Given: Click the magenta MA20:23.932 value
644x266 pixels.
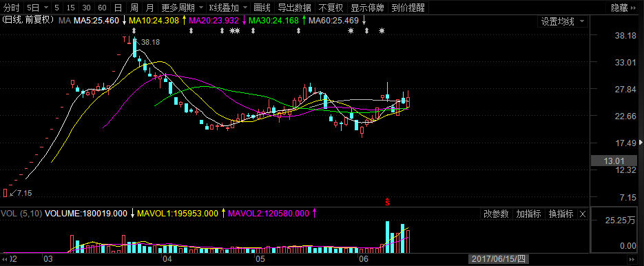Looking at the screenshot, I should [214, 21].
